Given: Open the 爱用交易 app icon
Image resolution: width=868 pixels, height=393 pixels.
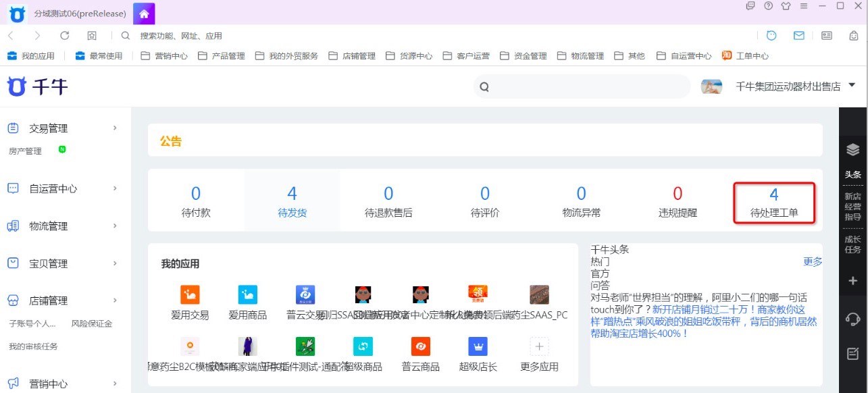Looking at the screenshot, I should pyautogui.click(x=190, y=294).
